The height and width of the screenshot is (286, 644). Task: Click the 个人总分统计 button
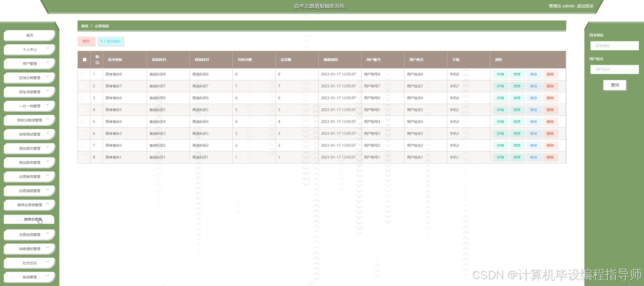click(x=110, y=41)
